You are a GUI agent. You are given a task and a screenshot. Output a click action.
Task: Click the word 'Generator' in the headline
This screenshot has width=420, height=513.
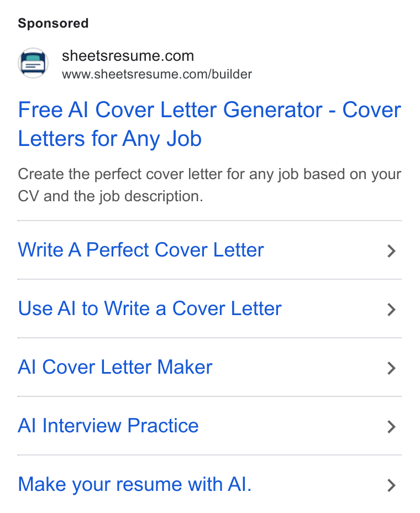pos(273,110)
